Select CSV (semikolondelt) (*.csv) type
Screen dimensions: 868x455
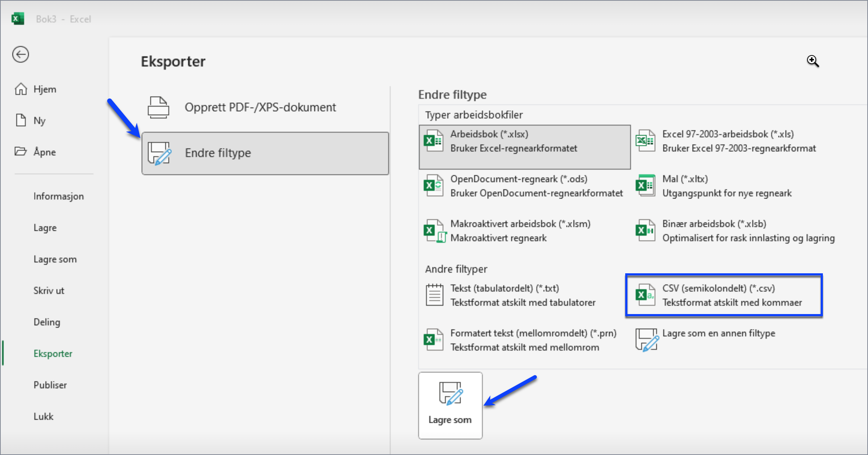click(x=724, y=295)
